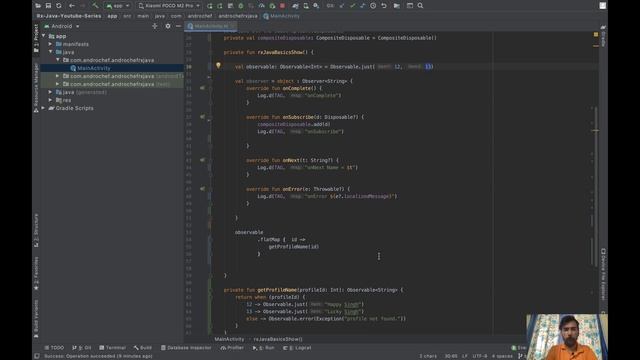Expand the manifests folder arrow
Image resolution: width=640 pixels, height=360 pixels.
point(51,44)
